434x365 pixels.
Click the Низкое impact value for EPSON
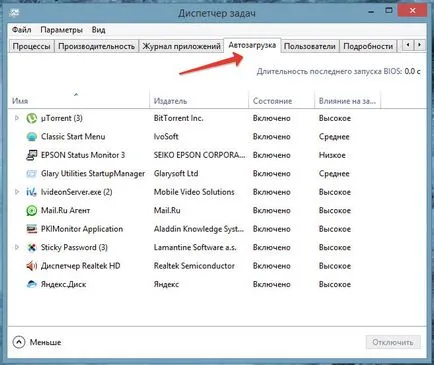pos(332,155)
